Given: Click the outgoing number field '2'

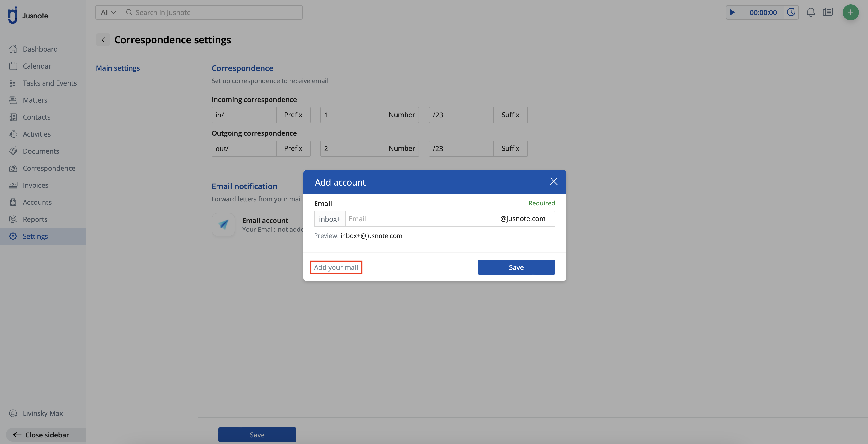Looking at the screenshot, I should tap(353, 149).
